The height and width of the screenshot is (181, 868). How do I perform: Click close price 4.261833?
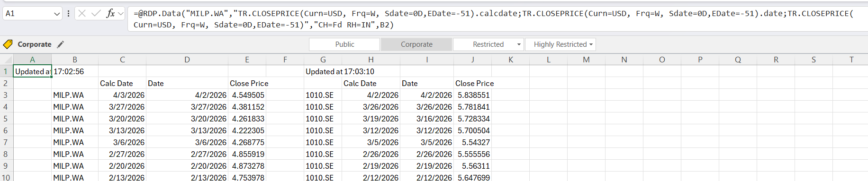[247, 119]
